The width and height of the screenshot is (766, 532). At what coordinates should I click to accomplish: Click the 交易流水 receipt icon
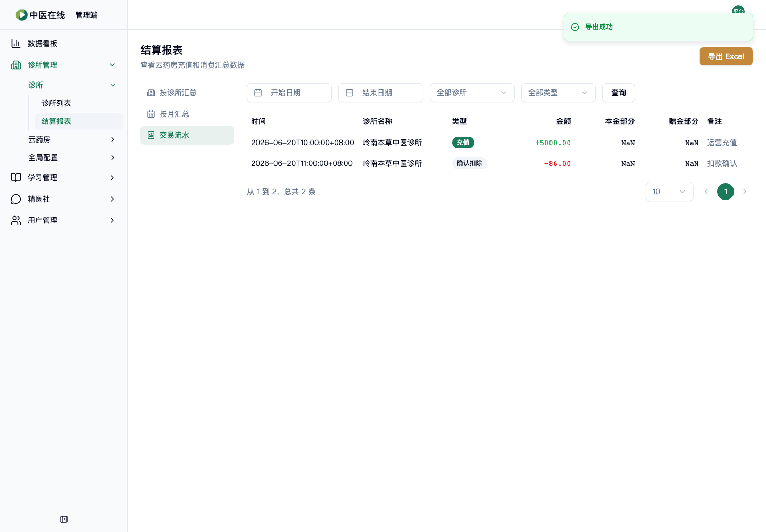tap(151, 135)
